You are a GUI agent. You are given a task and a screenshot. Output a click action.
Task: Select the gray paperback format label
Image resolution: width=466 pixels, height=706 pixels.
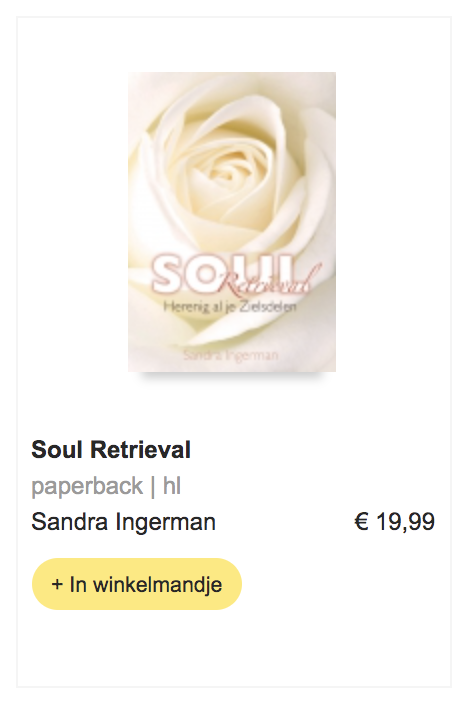point(87,486)
